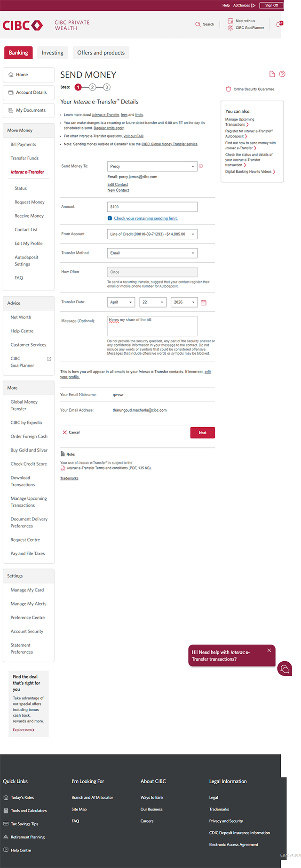Click the Amount input field
Image resolution: width=301 pixels, height=868 pixels.
(152, 207)
